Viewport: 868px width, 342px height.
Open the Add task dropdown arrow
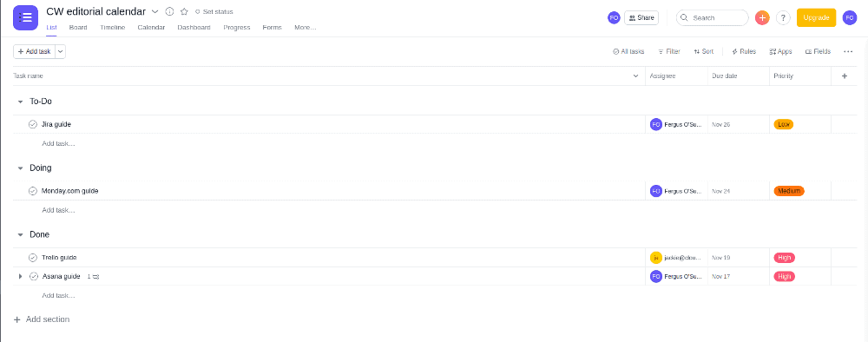[61, 51]
